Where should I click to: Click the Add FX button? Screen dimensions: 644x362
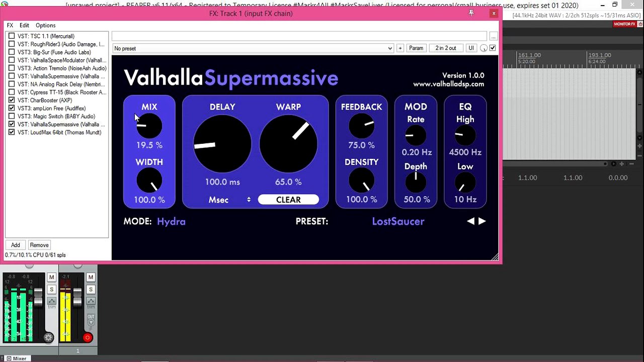(16, 245)
